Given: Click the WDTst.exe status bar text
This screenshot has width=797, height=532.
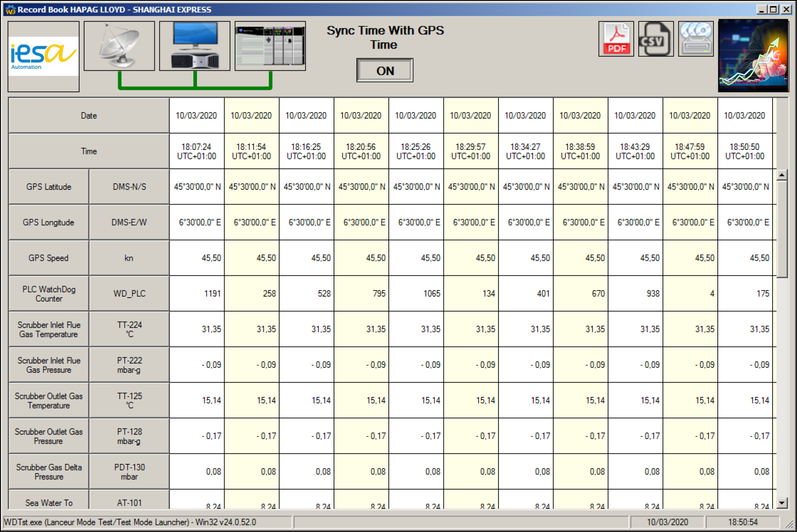Looking at the screenshot, I should point(130,522).
